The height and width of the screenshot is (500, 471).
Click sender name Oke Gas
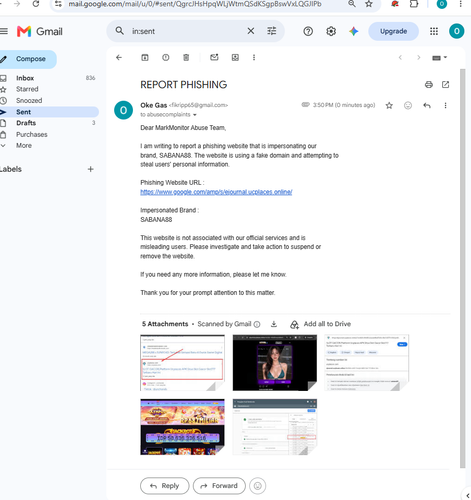[153, 105]
